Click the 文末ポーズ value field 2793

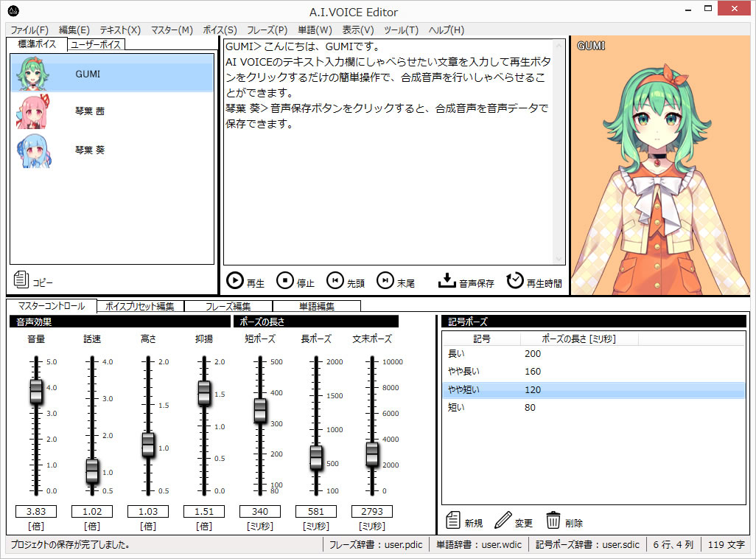(371, 511)
